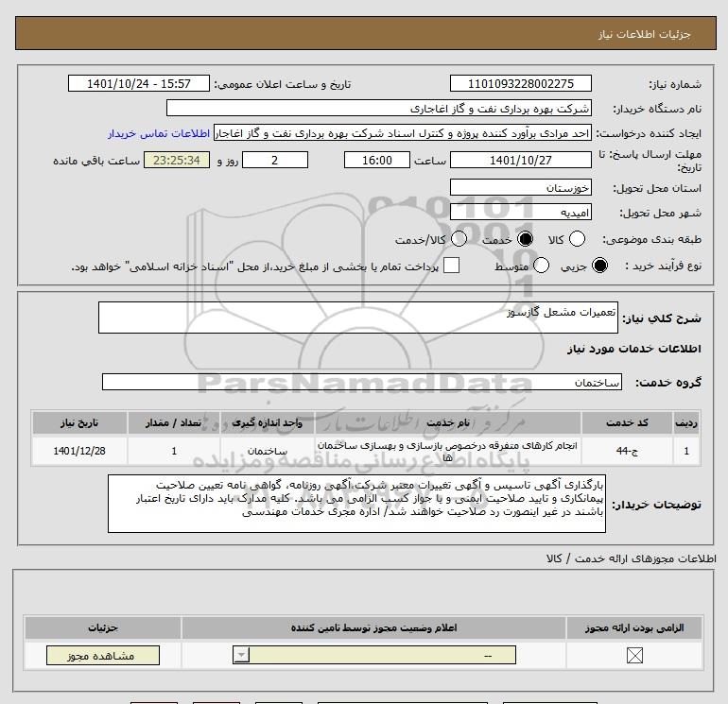This screenshot has height=704, width=728.
Task: Select the جزیی purchase type radio
Action: pos(599,266)
